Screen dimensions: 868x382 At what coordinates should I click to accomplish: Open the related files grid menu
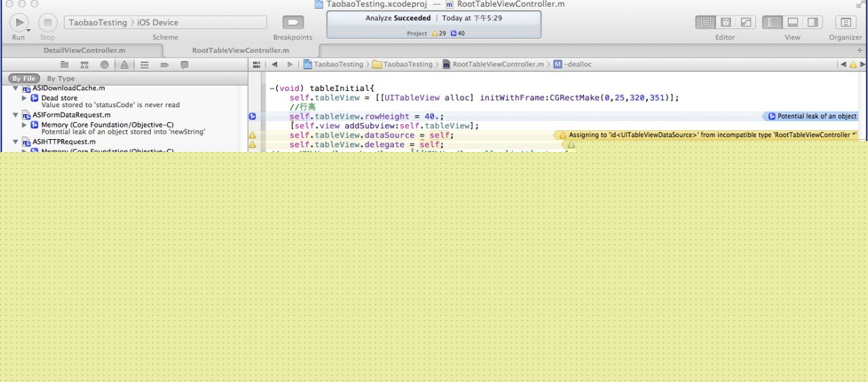coord(257,64)
